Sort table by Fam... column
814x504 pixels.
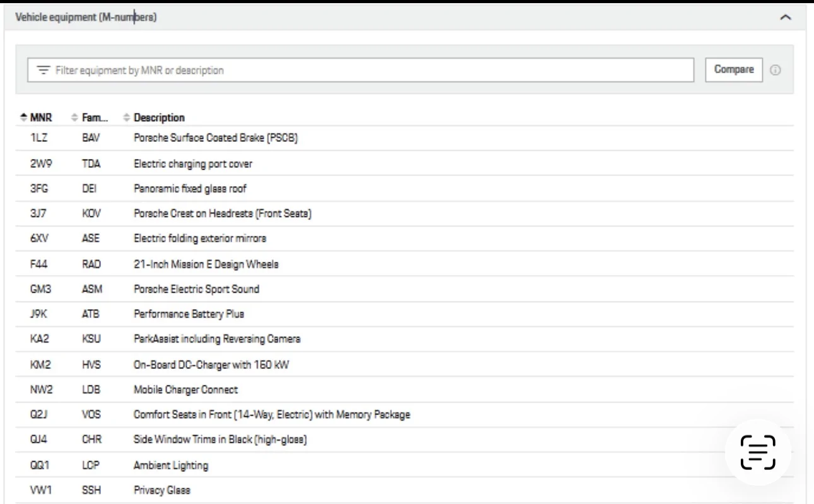(x=90, y=117)
